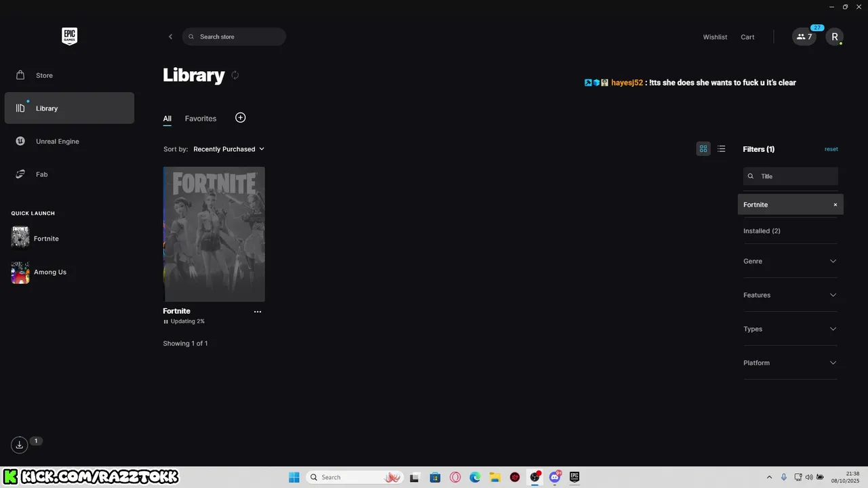The height and width of the screenshot is (488, 868).
Task: Open the Recently Purchased sort dropdown
Action: coord(229,149)
